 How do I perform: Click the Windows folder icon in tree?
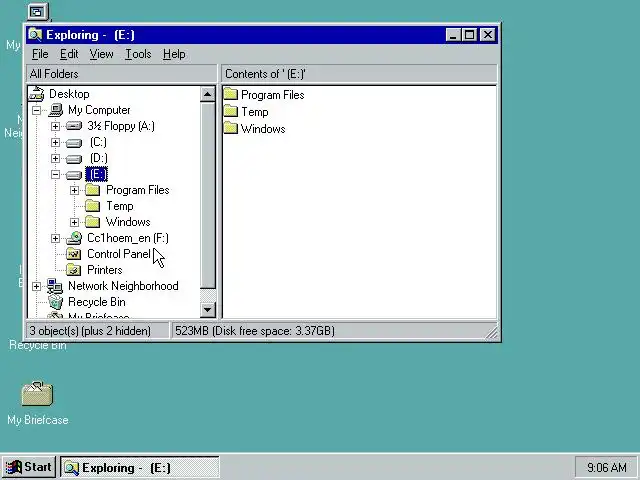(93, 222)
